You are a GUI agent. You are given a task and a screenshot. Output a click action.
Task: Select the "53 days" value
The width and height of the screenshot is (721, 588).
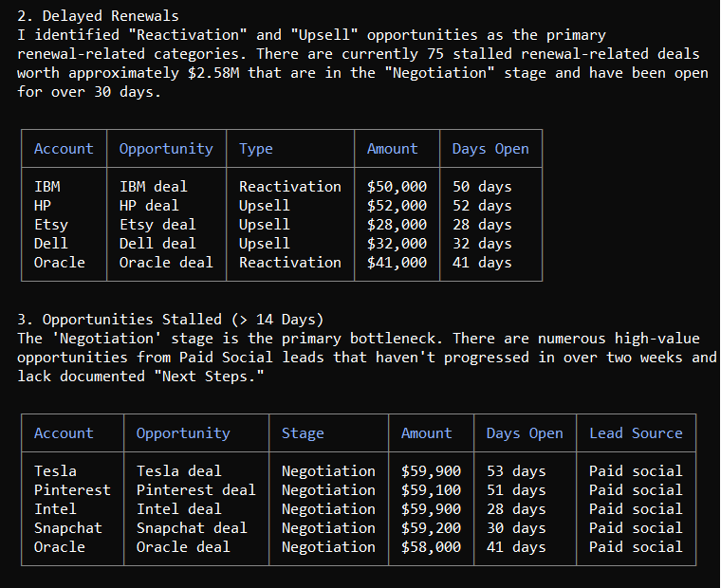click(516, 471)
